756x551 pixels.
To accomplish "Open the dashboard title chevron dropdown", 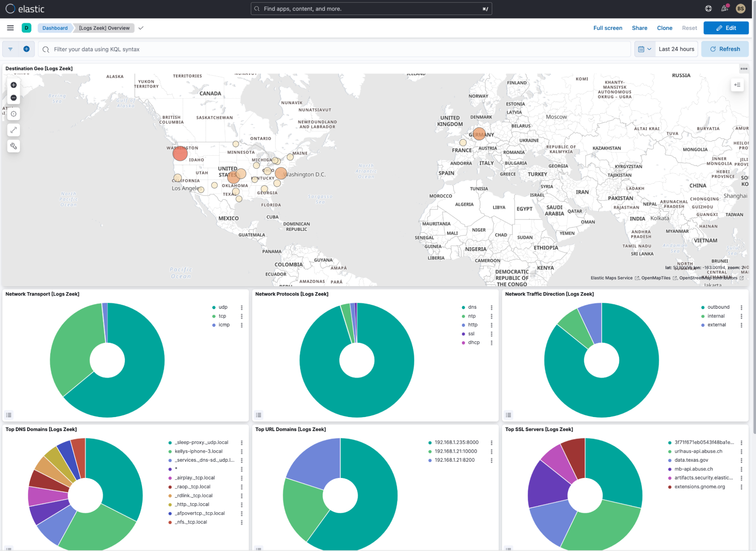I will [x=141, y=28].
